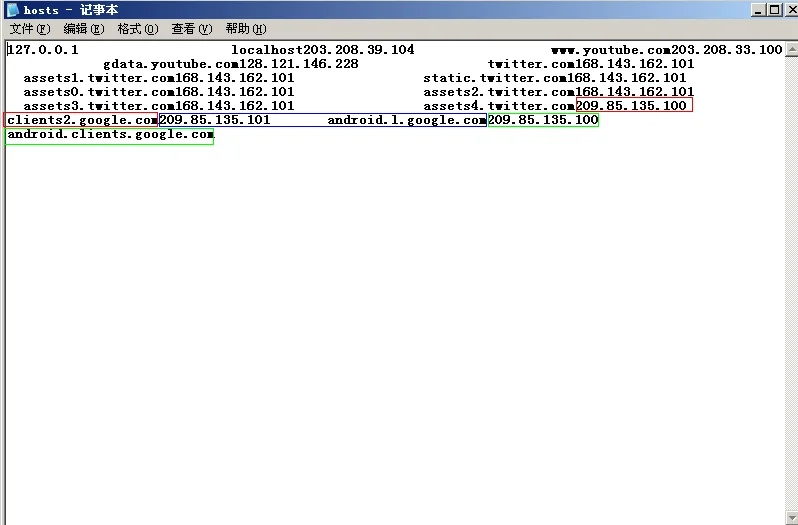Click 168.143.162.101 after standalone twitter.com
798x525 pixels.
pos(635,64)
